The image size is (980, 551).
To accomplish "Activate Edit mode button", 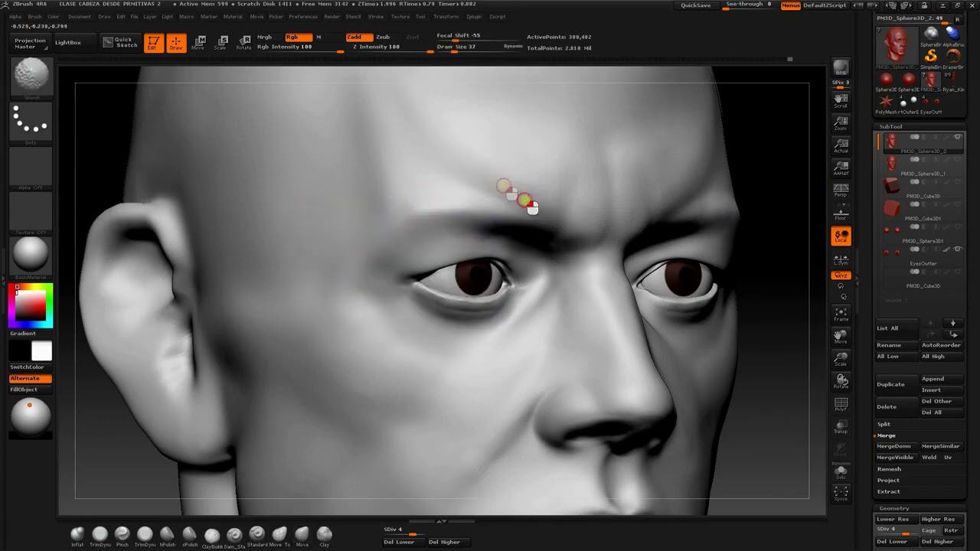I will coord(153,43).
